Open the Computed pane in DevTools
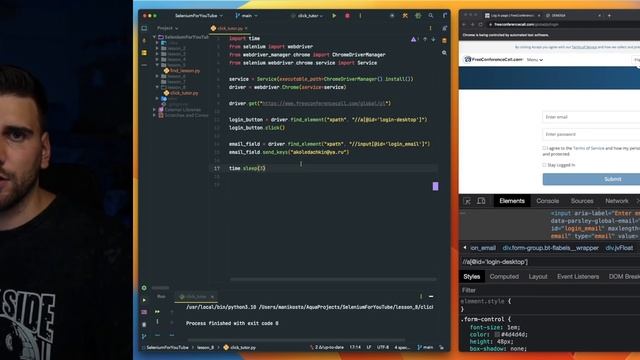Screen dimensions: 640x360 point(504,276)
